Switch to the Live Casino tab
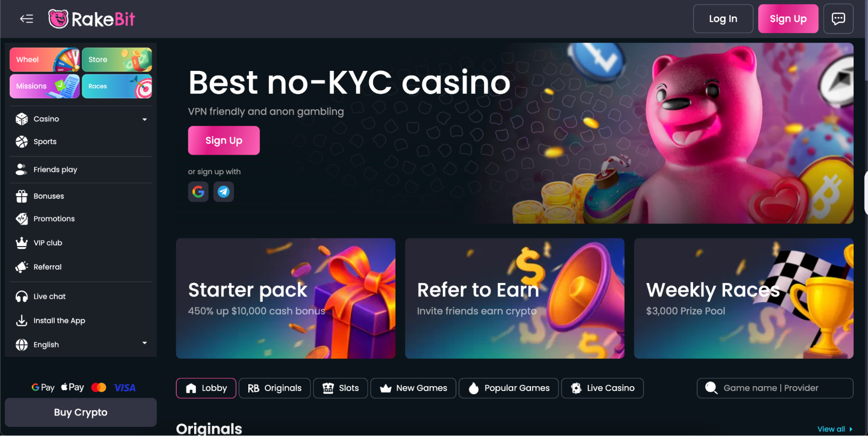 point(602,388)
